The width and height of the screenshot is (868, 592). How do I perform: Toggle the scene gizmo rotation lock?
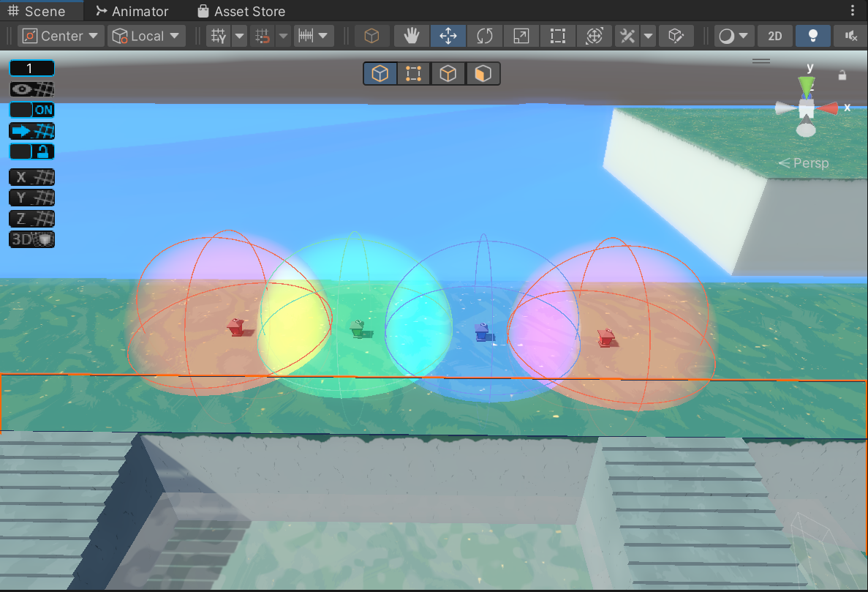click(842, 75)
